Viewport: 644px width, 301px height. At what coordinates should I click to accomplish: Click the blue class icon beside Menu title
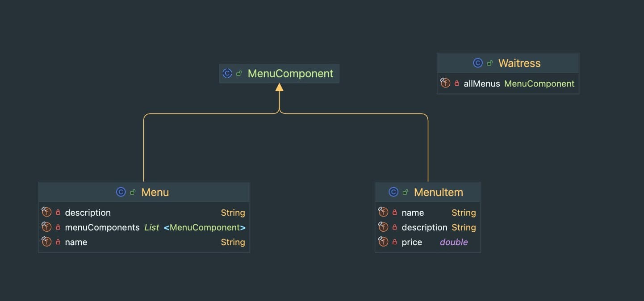[121, 192]
